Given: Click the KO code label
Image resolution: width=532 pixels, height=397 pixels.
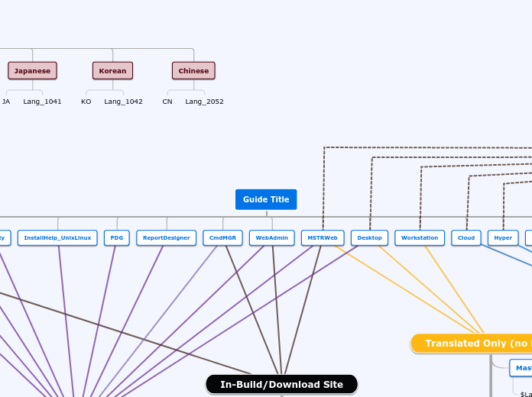Looking at the screenshot, I should coord(86,102).
